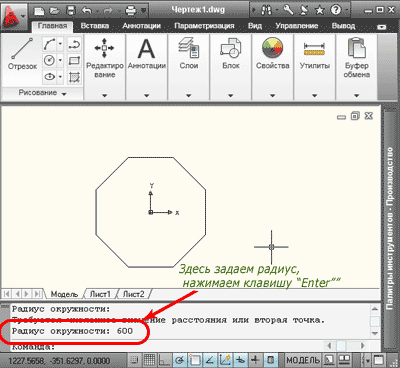Select the Polyline tool in Рисование
The width and height of the screenshot is (400, 368).
coord(74,44)
